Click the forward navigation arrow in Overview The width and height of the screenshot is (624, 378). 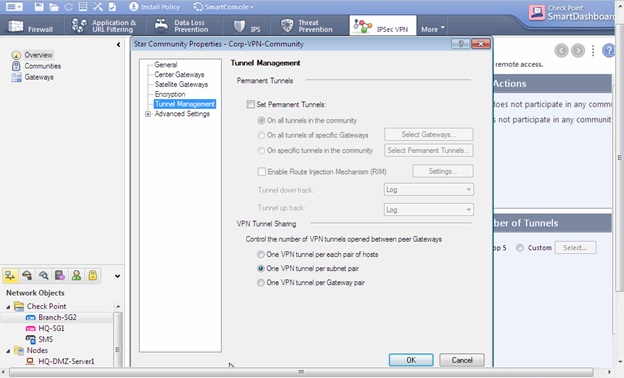[x=578, y=51]
